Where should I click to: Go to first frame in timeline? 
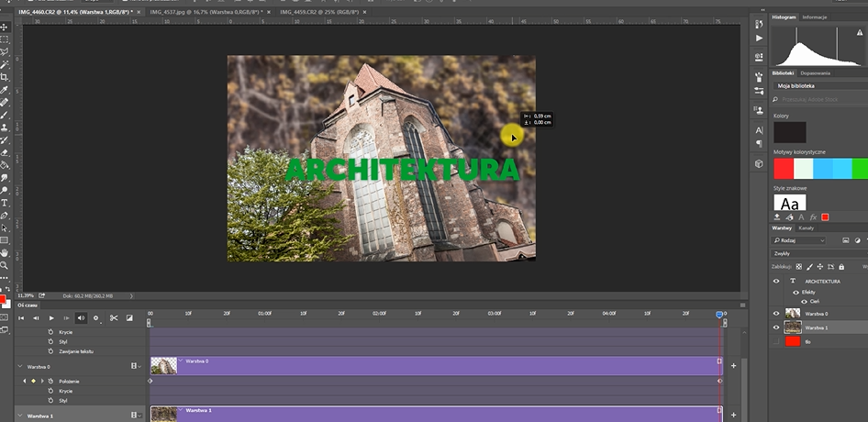(x=21, y=318)
